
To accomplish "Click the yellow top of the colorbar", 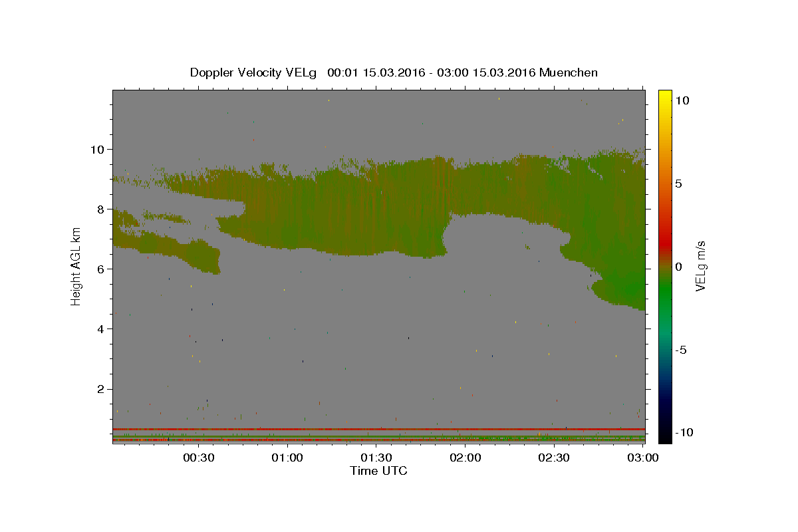I will point(664,94).
